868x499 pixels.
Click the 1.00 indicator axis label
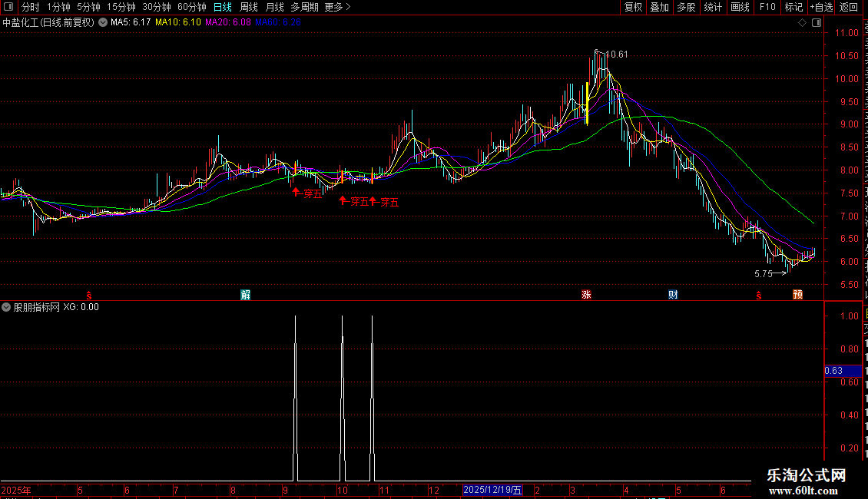tap(850, 316)
